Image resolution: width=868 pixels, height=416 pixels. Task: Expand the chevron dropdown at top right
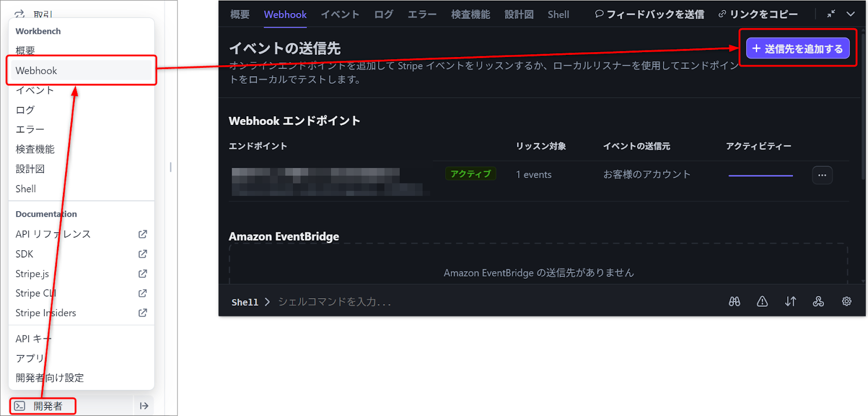point(851,14)
